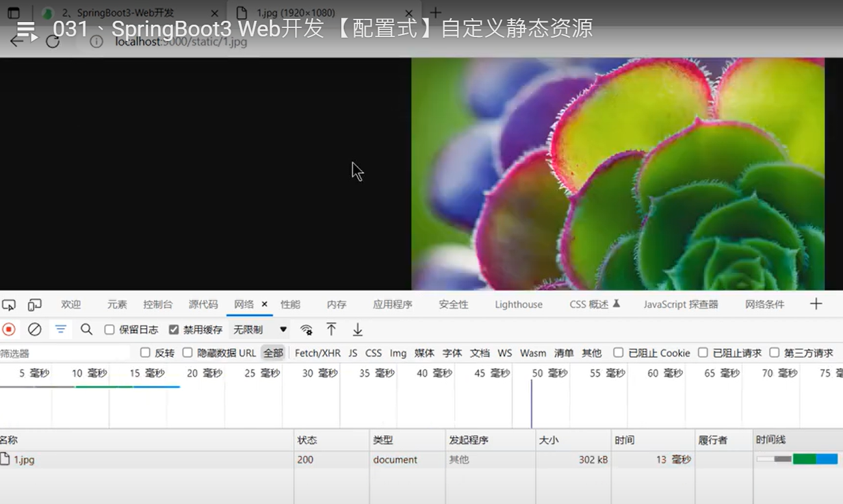Viewport: 843px width, 504px height.
Task: Filter by Fetch/XHR requests
Action: [318, 353]
